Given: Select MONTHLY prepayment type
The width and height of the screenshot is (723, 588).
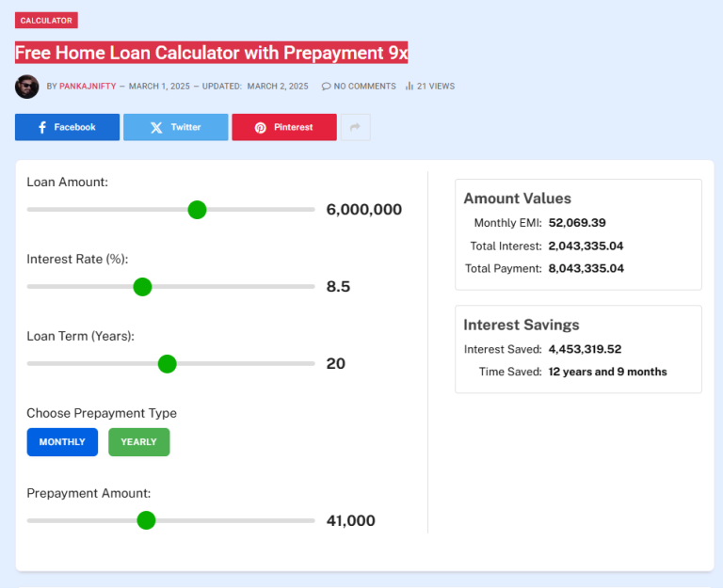Looking at the screenshot, I should point(62,442).
